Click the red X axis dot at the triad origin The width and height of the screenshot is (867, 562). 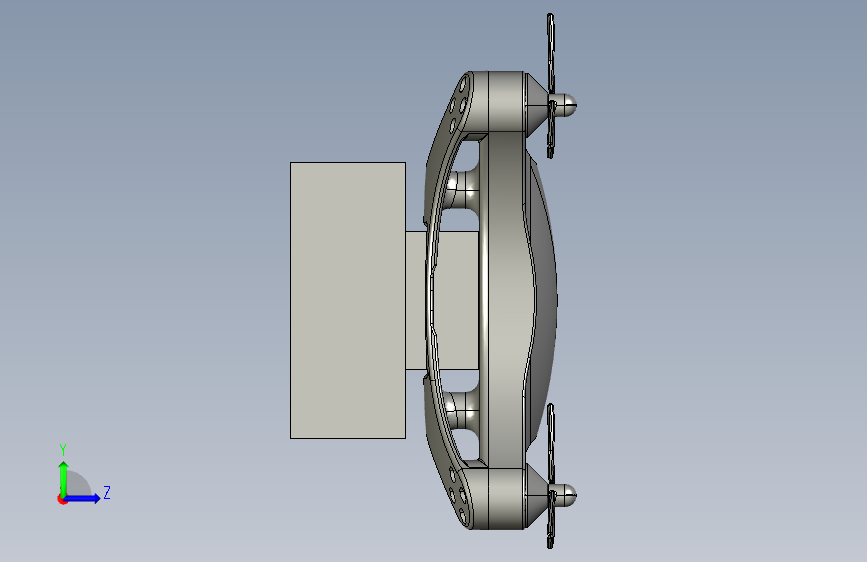[x=62, y=500]
